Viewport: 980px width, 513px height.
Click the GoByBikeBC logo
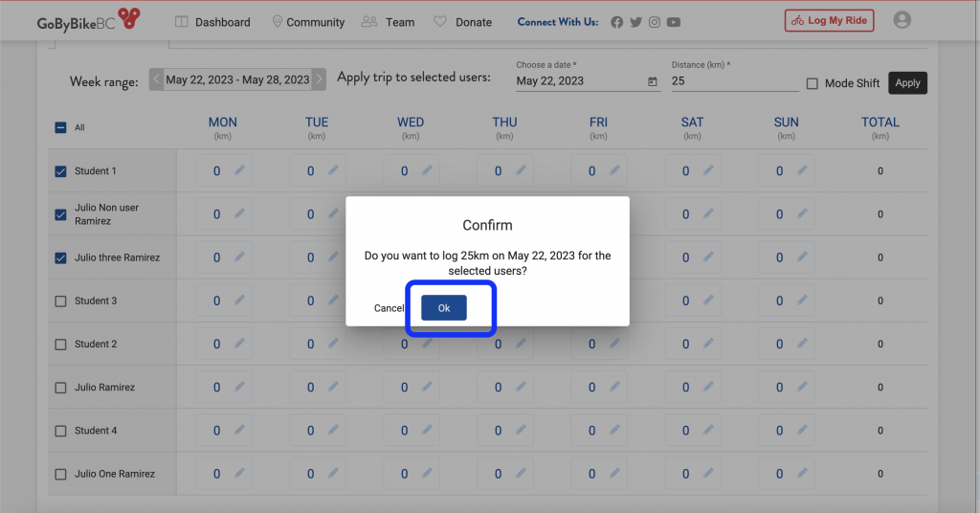pos(88,20)
